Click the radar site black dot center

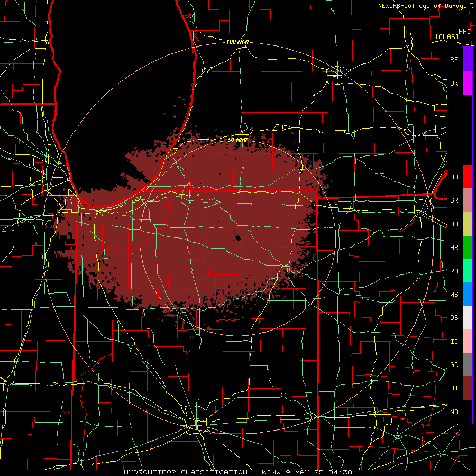238,239
